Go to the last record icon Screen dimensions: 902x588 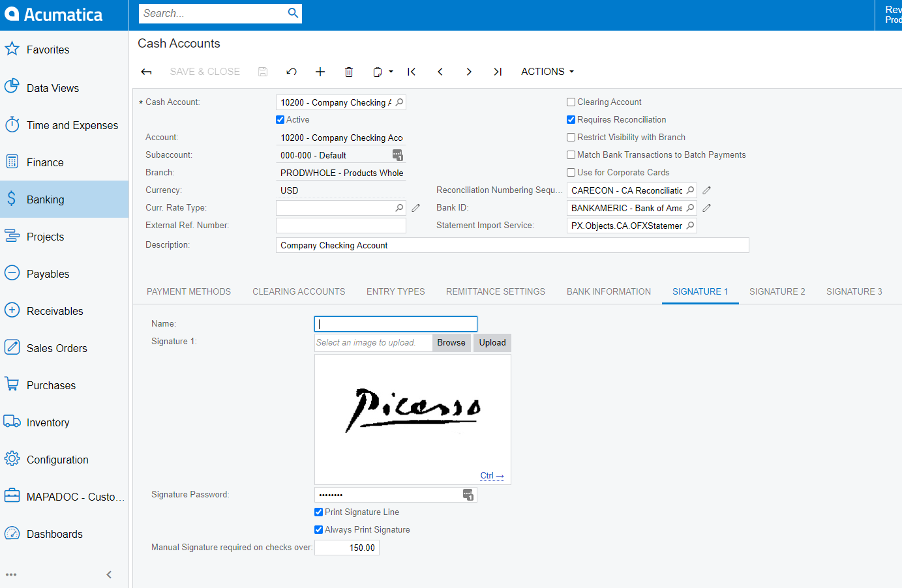(x=498, y=72)
